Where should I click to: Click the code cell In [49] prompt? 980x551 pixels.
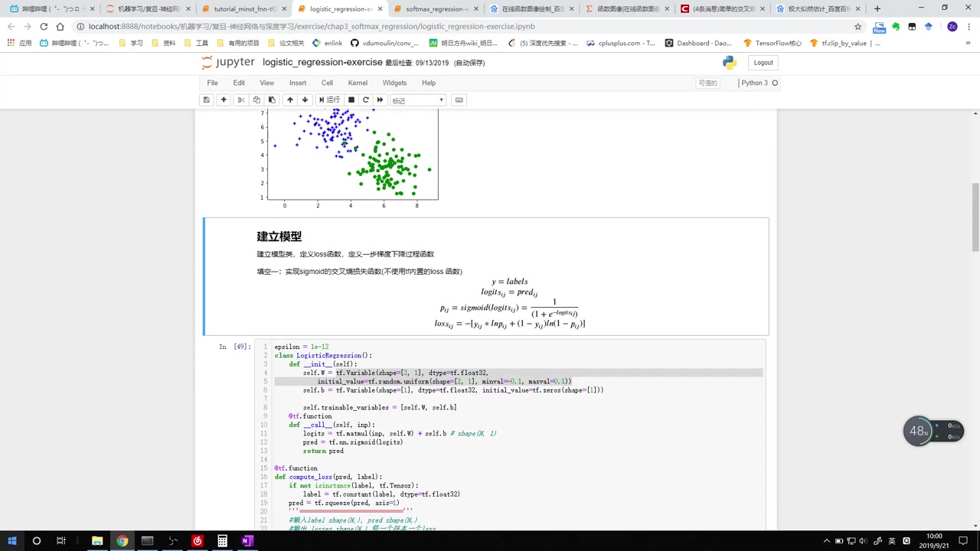coord(235,347)
